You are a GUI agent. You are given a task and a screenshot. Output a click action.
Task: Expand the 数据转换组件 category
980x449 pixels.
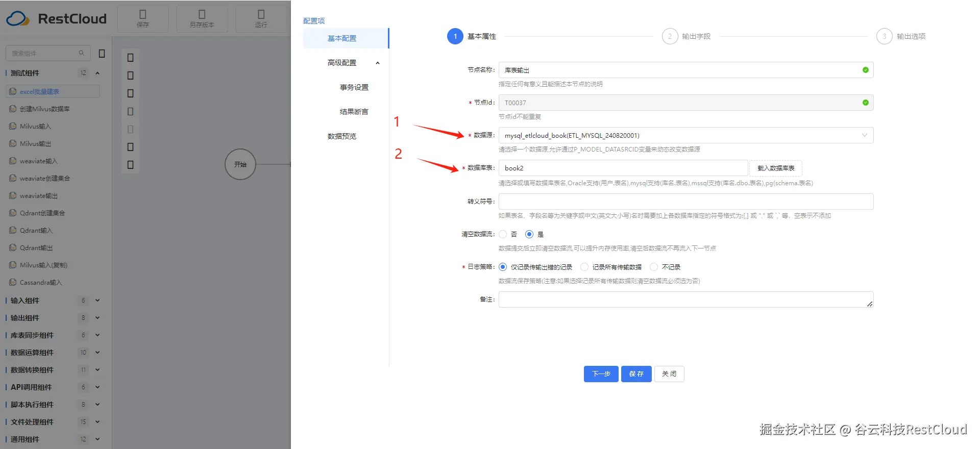click(x=97, y=370)
